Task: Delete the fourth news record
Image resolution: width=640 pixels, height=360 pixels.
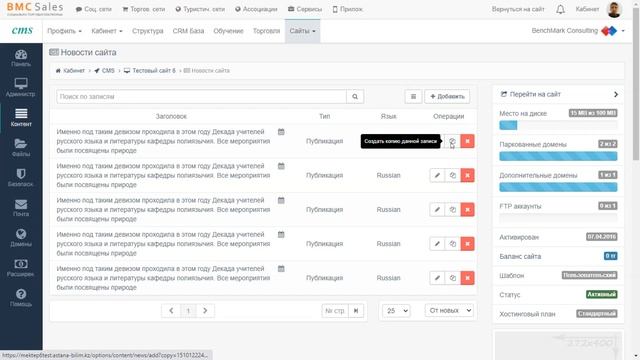Action: [467, 244]
